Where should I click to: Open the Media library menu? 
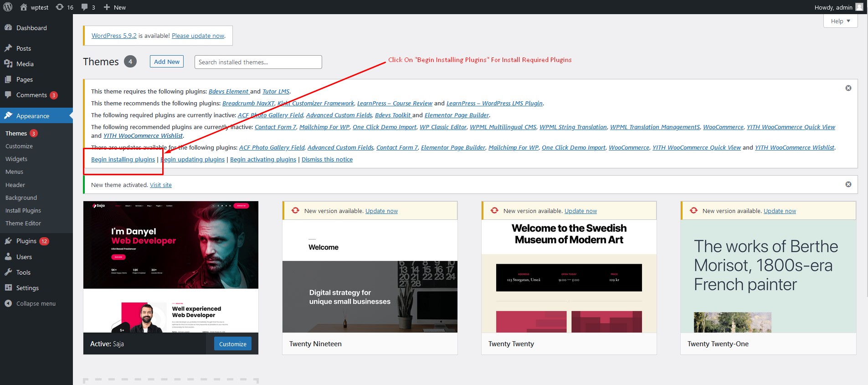pyautogui.click(x=36, y=64)
